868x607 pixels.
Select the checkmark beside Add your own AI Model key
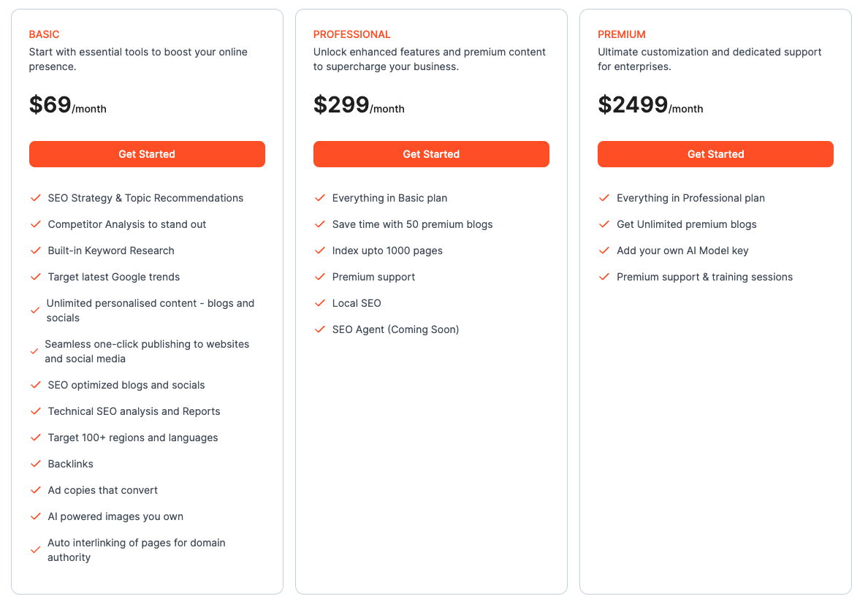(604, 251)
